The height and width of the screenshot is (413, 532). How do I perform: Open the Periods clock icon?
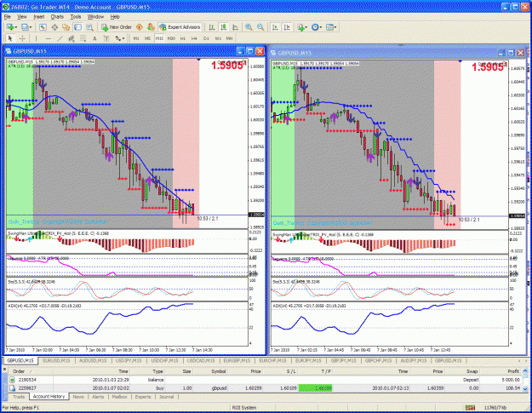click(315, 27)
